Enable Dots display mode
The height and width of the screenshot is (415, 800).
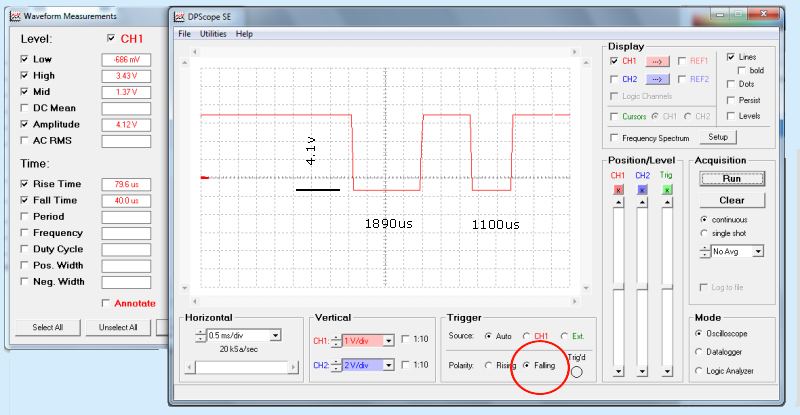tap(731, 84)
